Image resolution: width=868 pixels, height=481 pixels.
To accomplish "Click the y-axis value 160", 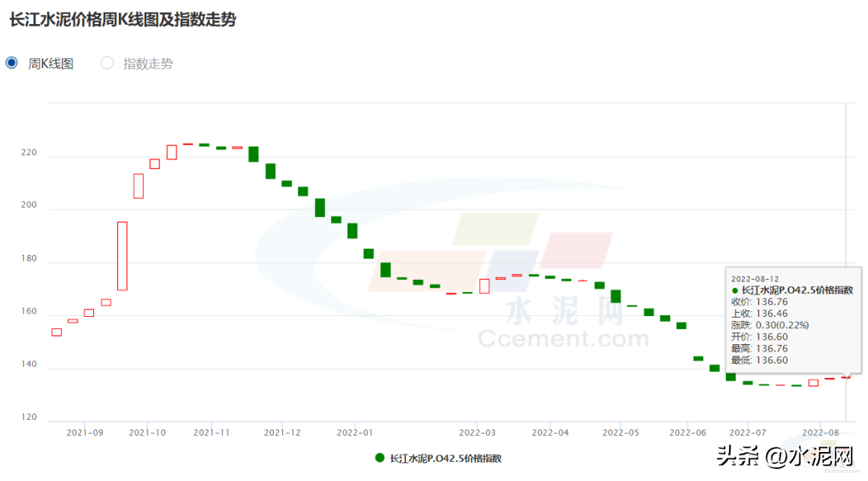I will coord(29,311).
